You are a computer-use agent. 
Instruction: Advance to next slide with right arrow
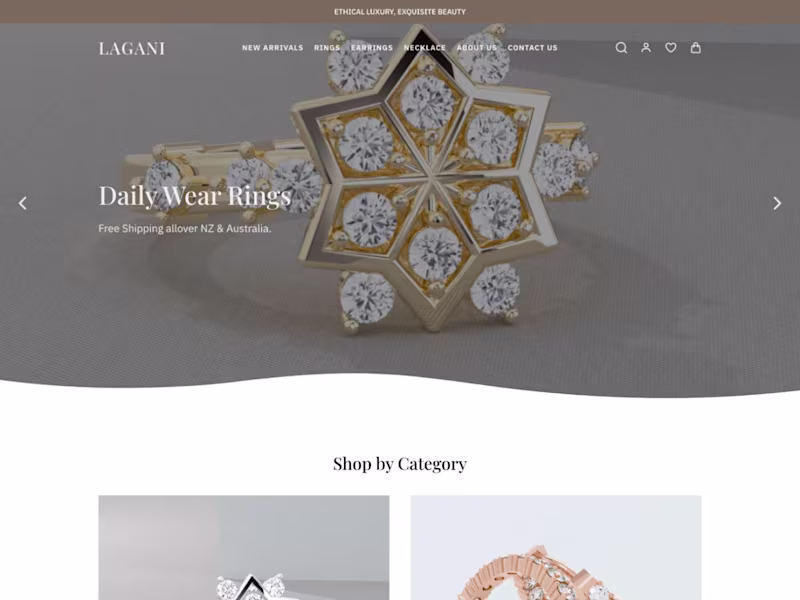[x=777, y=203]
